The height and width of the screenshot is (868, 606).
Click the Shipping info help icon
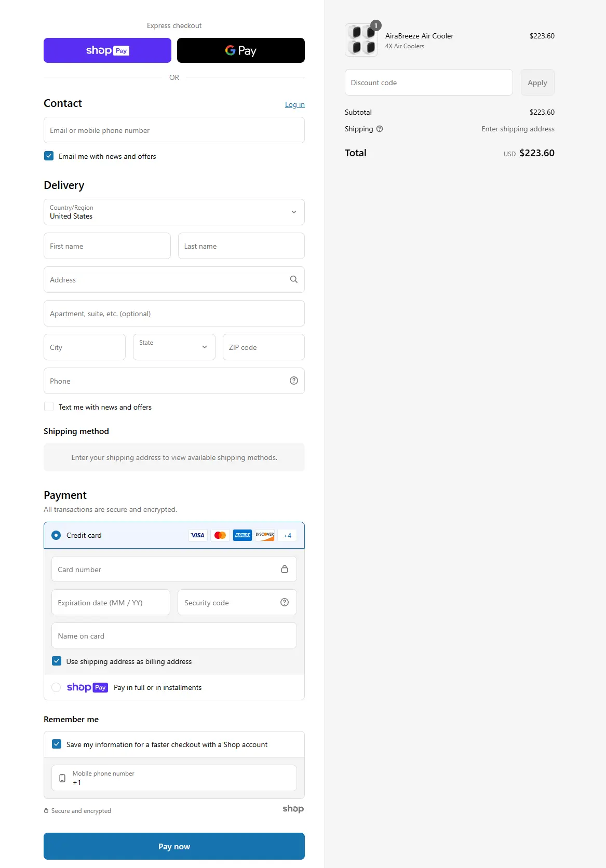(x=380, y=129)
